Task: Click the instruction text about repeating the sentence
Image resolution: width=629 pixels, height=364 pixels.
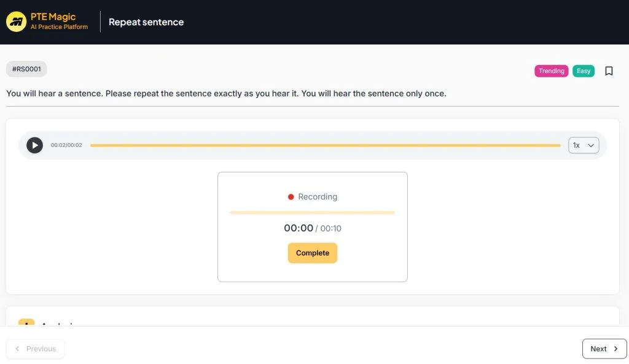Action: 226,94
